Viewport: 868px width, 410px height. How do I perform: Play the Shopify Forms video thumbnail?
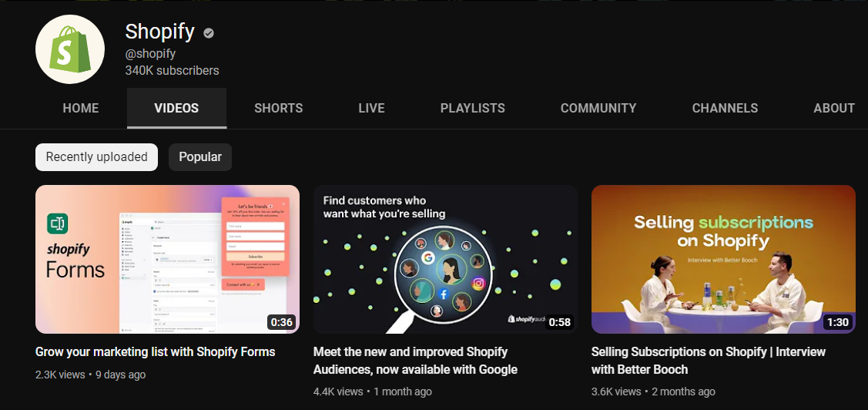click(x=167, y=259)
